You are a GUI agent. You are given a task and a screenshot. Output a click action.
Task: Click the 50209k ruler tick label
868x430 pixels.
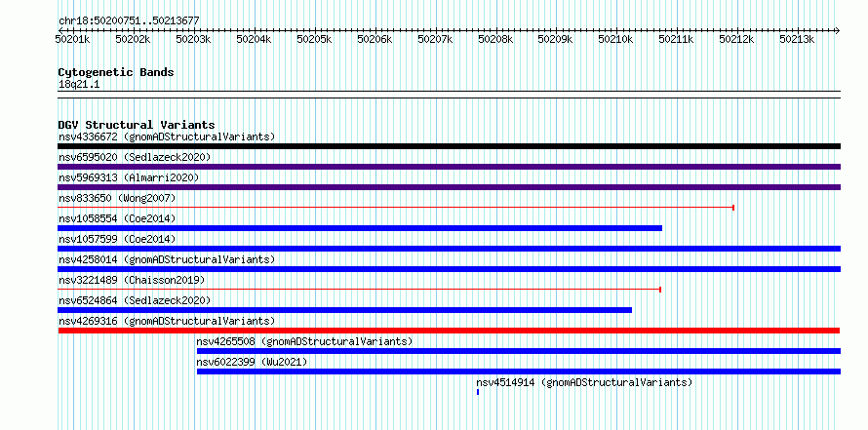(556, 39)
